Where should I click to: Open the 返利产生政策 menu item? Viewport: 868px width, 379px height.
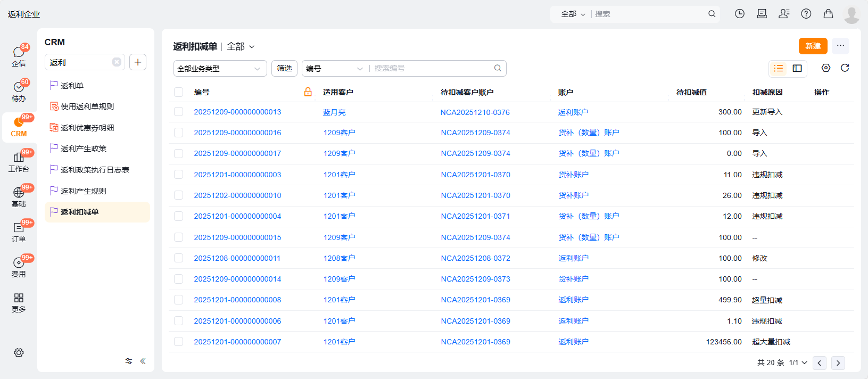tap(97, 149)
